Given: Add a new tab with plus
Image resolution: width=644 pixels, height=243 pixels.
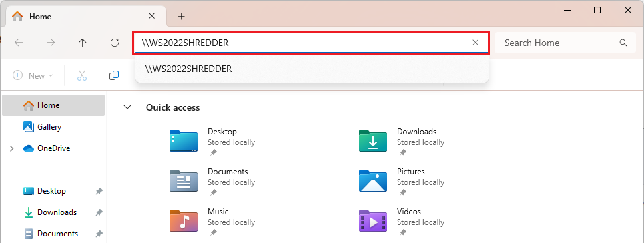Looking at the screenshot, I should [181, 17].
